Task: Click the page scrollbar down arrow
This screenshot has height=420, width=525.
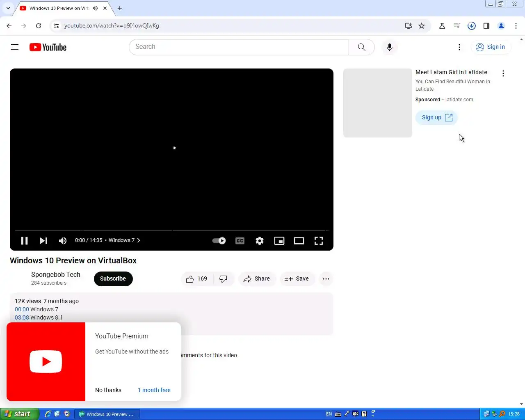Action: 522,404
